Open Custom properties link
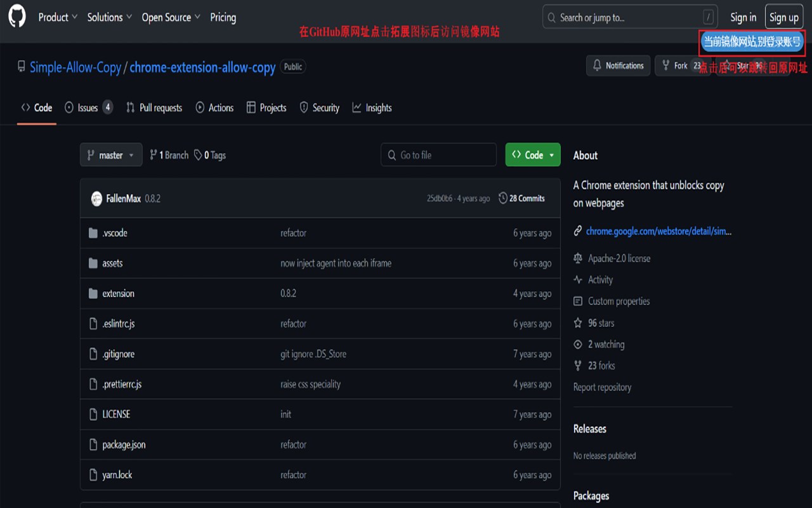This screenshot has height=508, width=812. click(619, 301)
